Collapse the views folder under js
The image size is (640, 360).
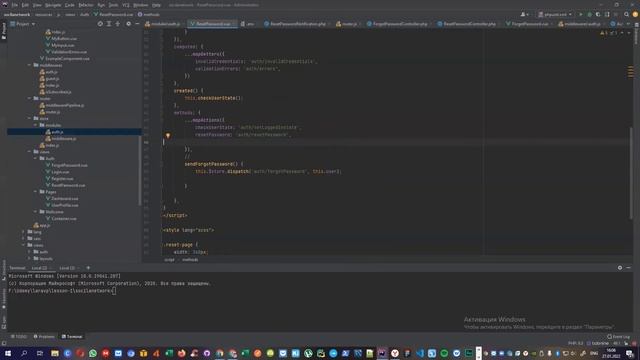[x=29, y=152]
